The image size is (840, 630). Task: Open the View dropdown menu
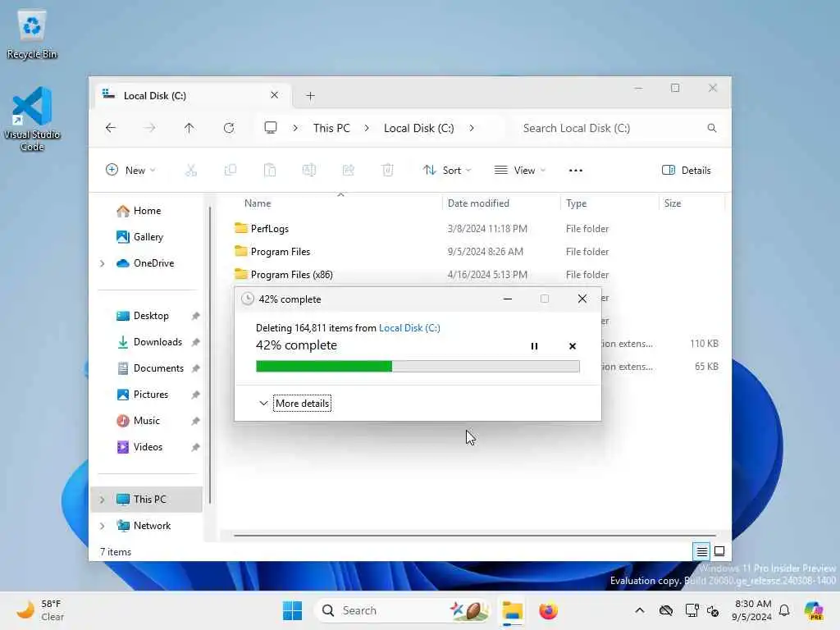tap(519, 171)
